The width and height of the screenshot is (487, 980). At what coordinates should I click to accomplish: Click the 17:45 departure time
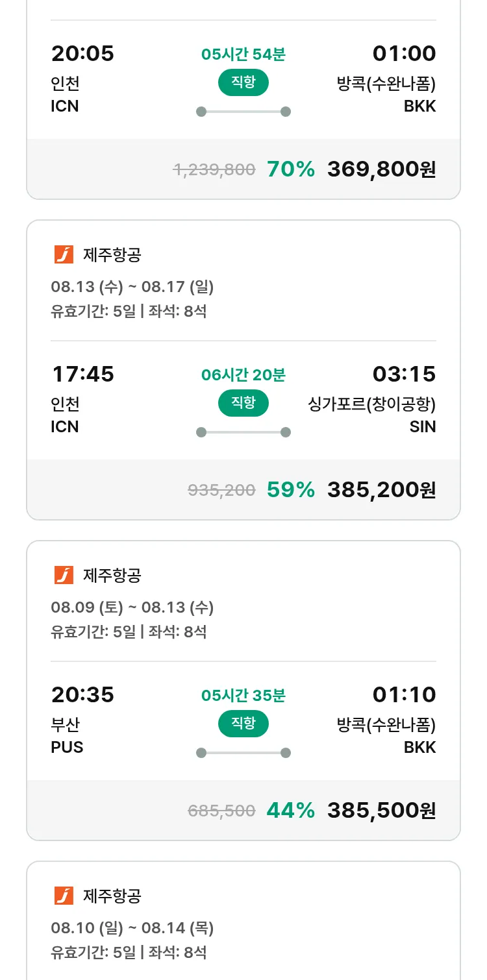[82, 374]
